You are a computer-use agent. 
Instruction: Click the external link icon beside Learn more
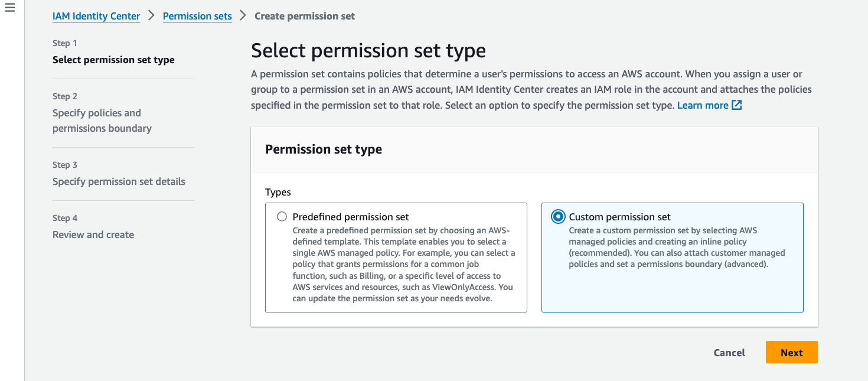[736, 105]
